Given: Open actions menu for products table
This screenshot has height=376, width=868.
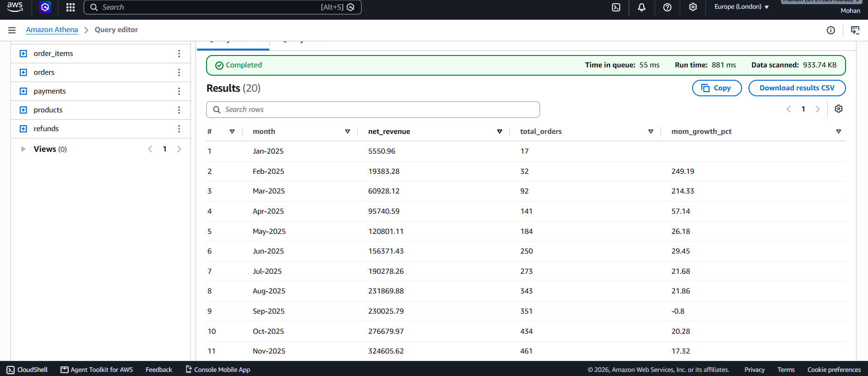Looking at the screenshot, I should tap(179, 110).
